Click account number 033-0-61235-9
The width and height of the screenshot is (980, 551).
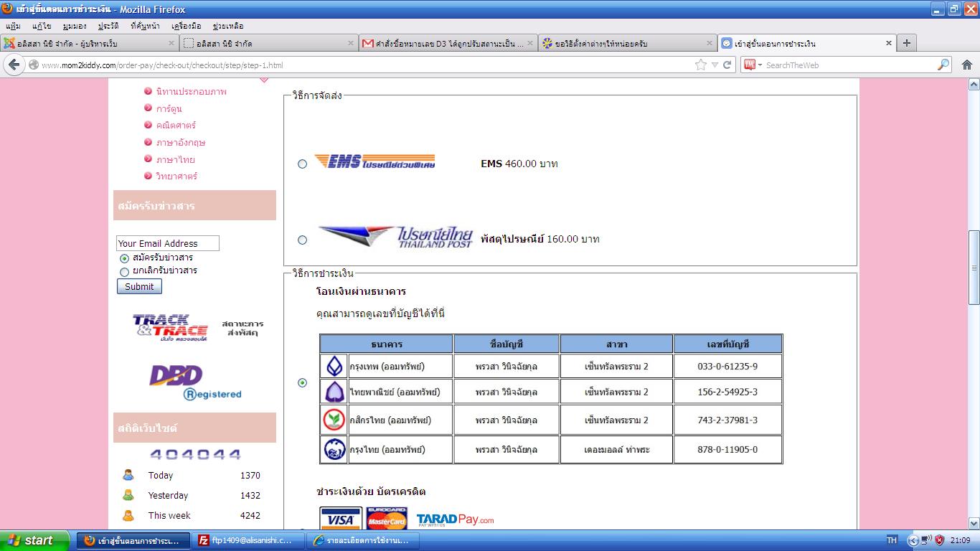(727, 366)
